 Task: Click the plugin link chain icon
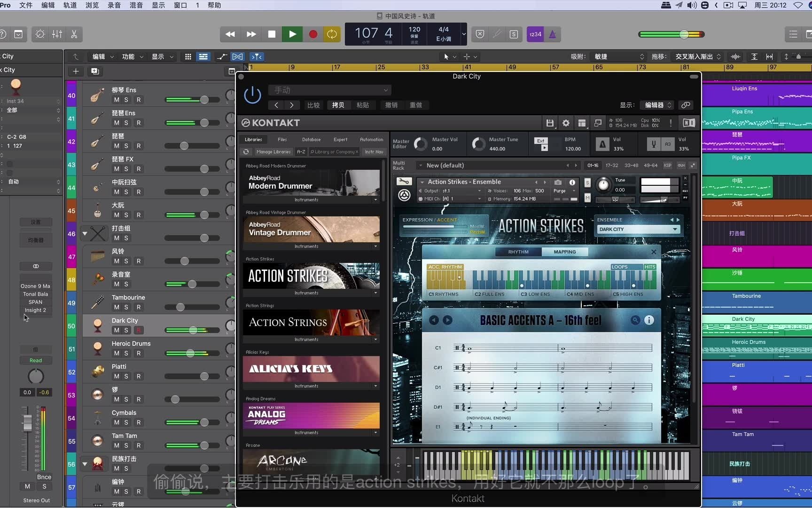click(x=686, y=105)
